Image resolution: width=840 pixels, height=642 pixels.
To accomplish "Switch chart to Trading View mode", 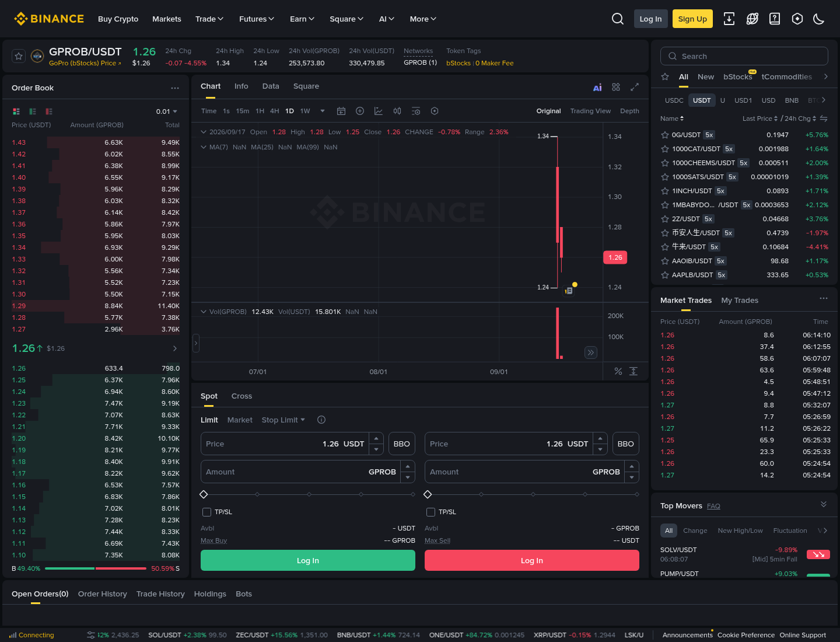I will (590, 111).
